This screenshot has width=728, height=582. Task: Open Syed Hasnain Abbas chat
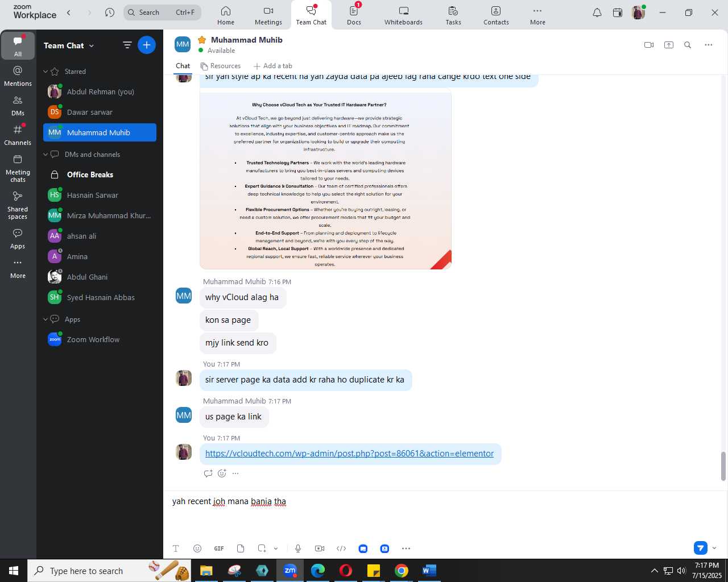pos(100,297)
